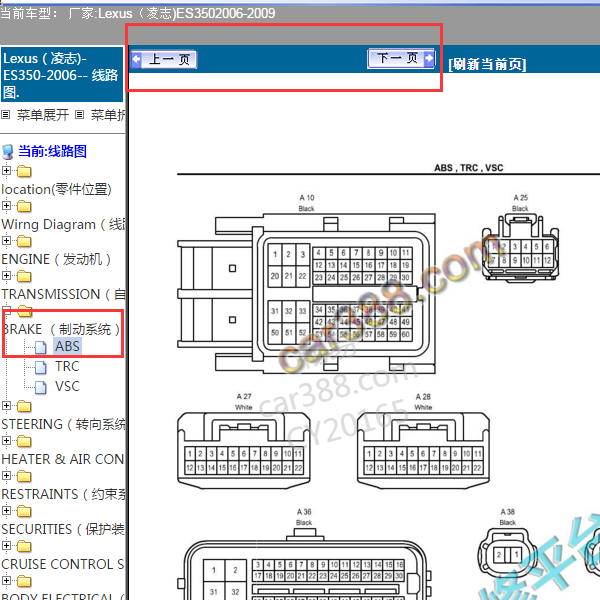
Task: Select ENGINE (发动机) tree label
Action: click(56, 259)
